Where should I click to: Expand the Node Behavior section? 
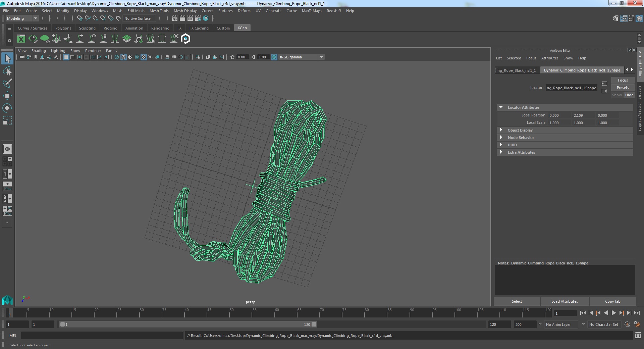click(x=501, y=138)
